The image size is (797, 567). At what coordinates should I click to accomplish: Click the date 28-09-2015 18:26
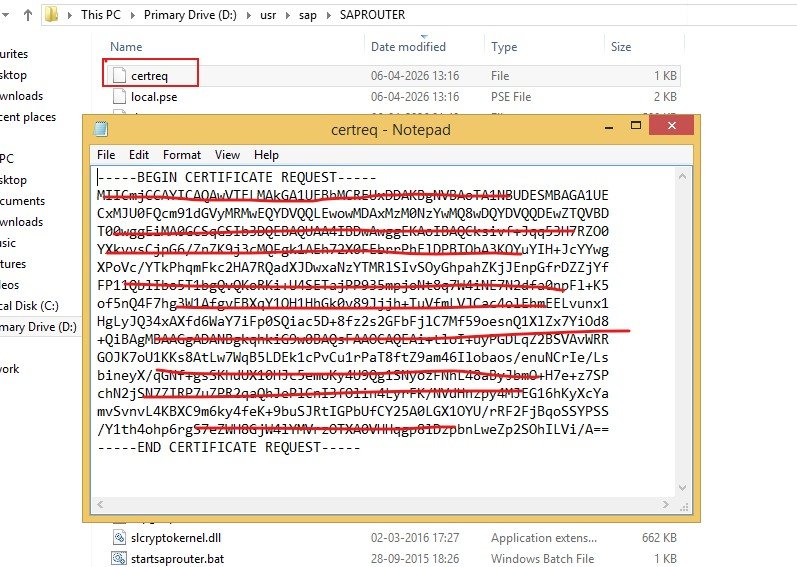tap(415, 559)
